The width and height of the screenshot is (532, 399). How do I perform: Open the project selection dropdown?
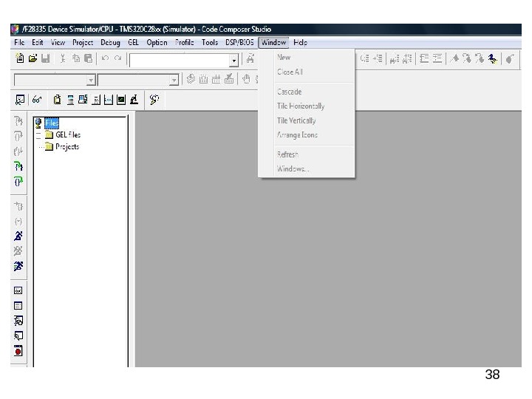(x=91, y=81)
